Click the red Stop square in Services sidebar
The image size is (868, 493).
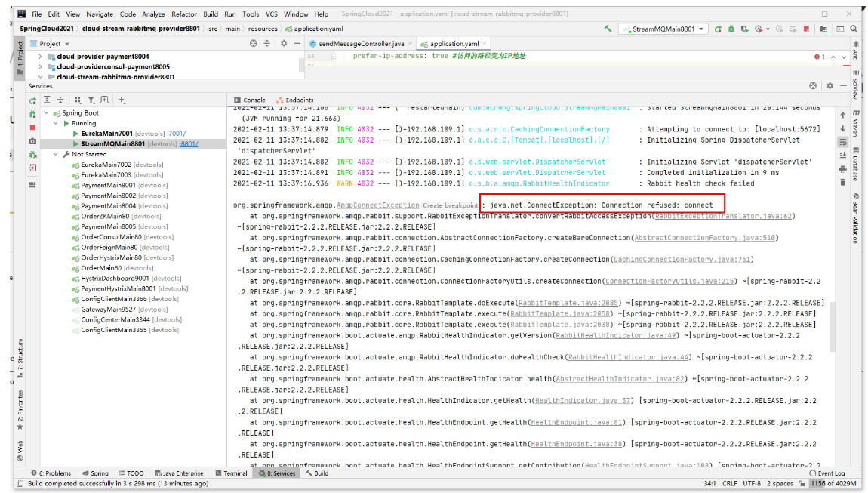32,128
